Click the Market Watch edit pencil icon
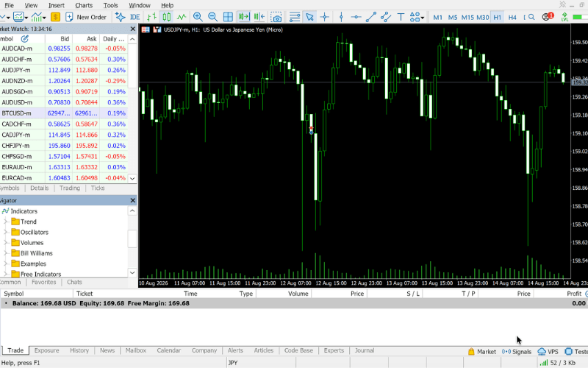The width and height of the screenshot is (588, 368). point(25,39)
